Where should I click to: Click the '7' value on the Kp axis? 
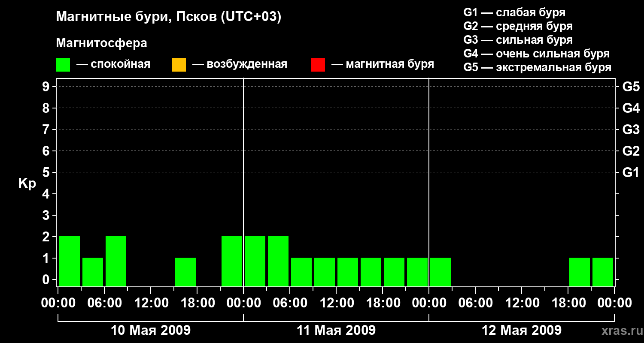pyautogui.click(x=46, y=130)
